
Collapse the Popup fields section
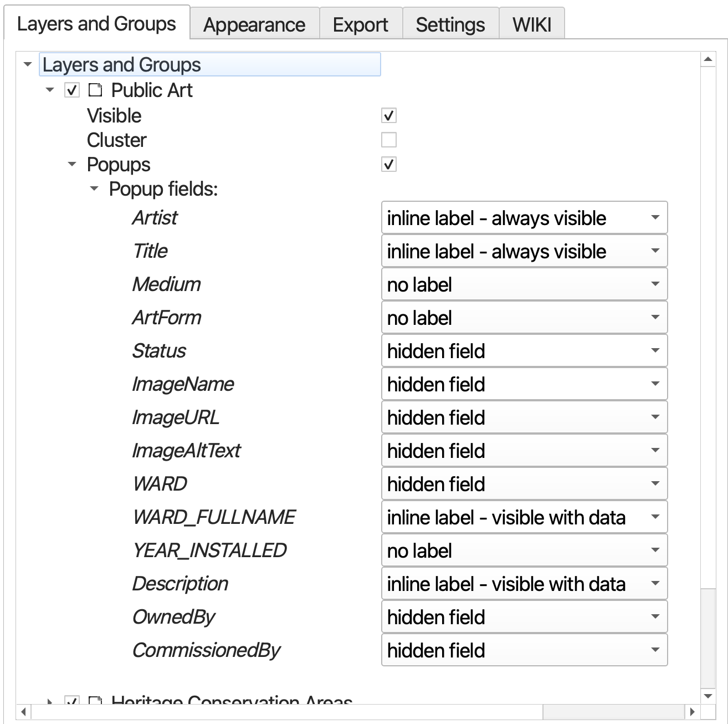[94, 189]
